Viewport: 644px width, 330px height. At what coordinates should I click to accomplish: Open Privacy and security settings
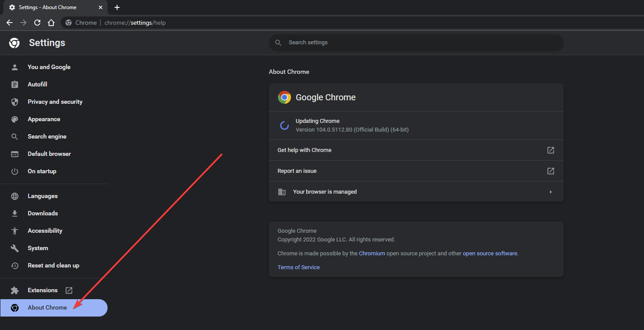(55, 102)
